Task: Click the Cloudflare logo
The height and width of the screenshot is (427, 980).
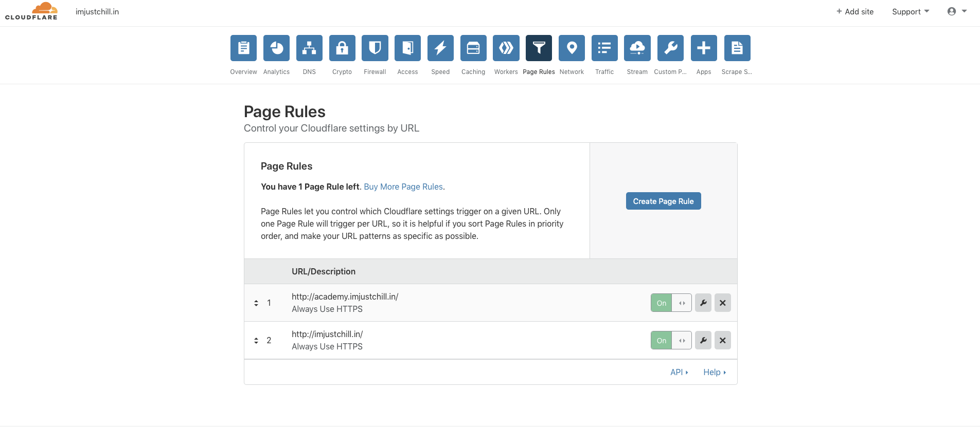Action: 31,11
